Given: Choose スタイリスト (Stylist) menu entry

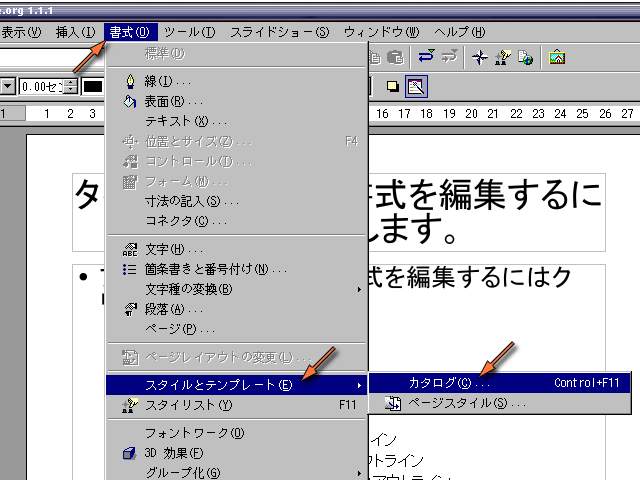Looking at the screenshot, I should pos(237,405).
